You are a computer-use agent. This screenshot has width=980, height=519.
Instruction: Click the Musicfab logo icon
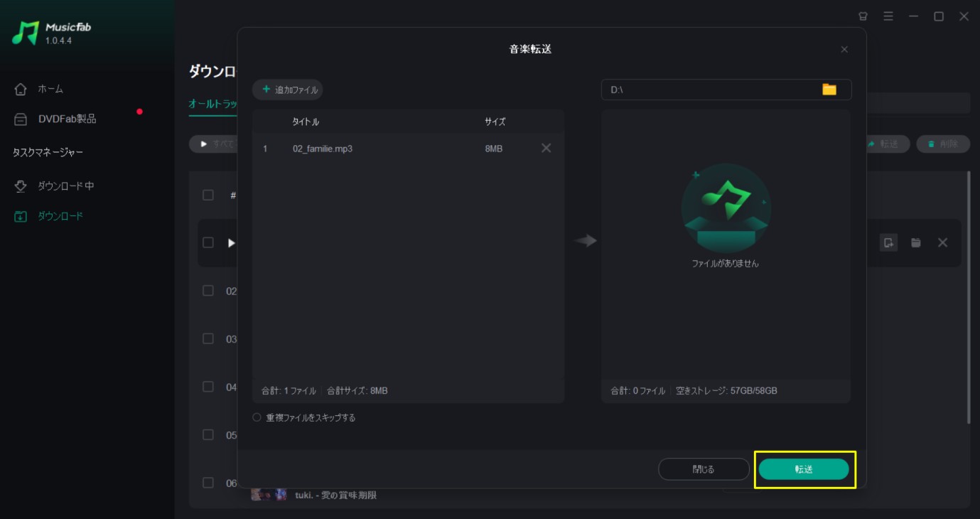click(25, 33)
